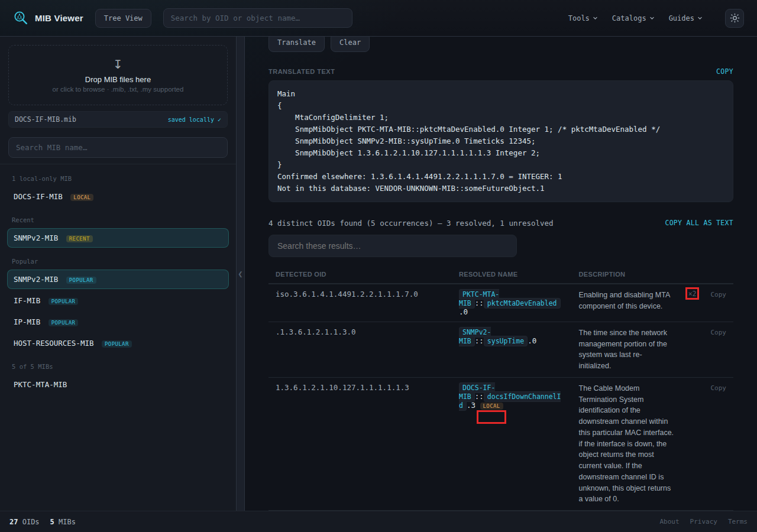Click the detected OID .1.3.6.1.2.1.1.3.0
This screenshot has height=532, width=757.
316,332
